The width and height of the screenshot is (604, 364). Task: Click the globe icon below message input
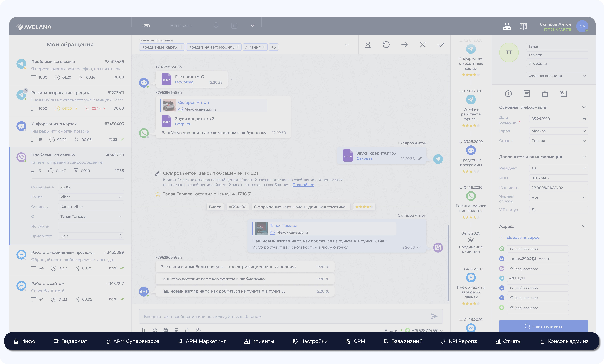point(165,330)
